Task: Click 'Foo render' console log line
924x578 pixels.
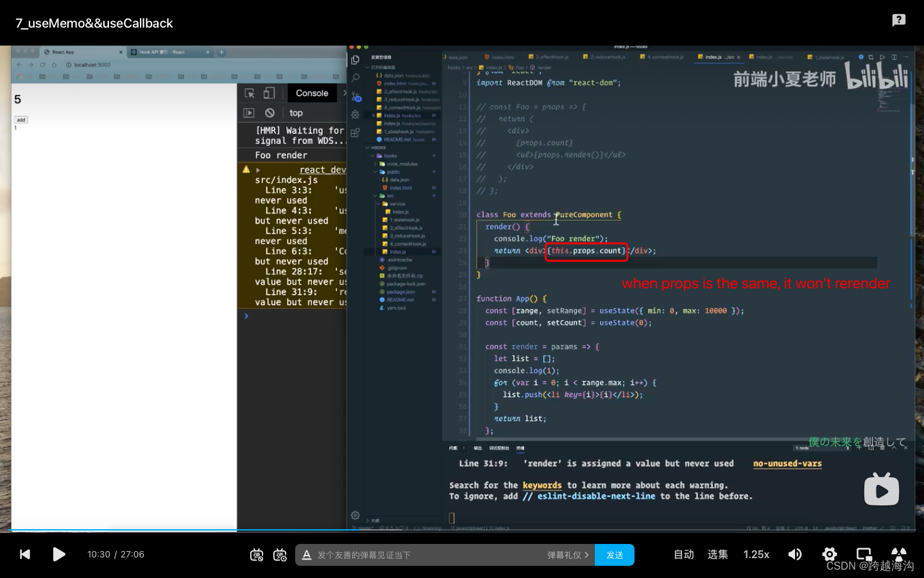Action: 281,155
